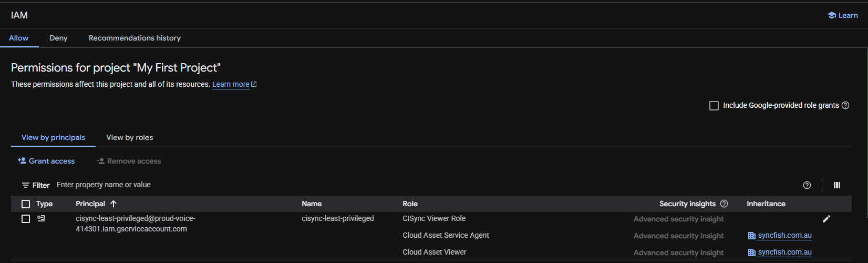Click the Cloud Asset Viewer role
Image resolution: width=868 pixels, height=263 pixels.
click(x=435, y=252)
